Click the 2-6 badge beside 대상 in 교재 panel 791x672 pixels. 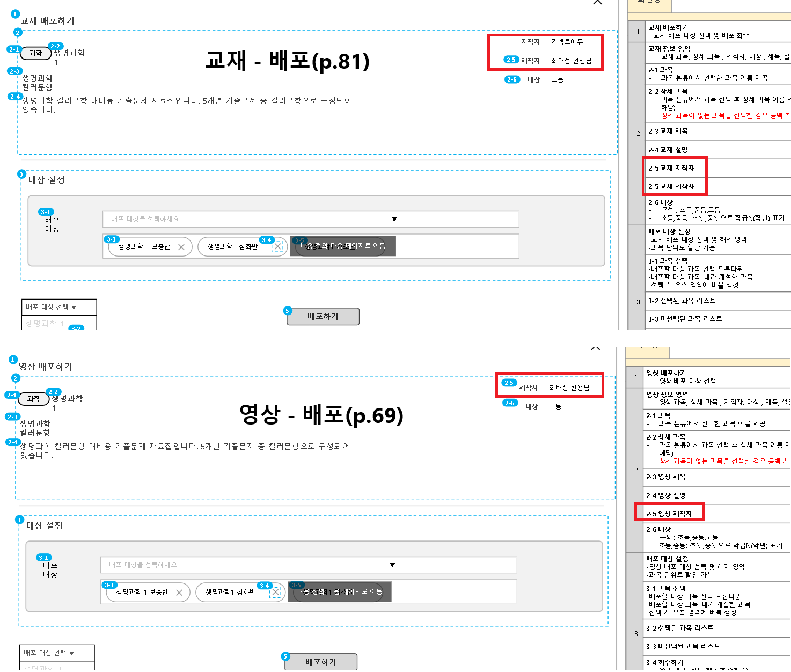(512, 79)
